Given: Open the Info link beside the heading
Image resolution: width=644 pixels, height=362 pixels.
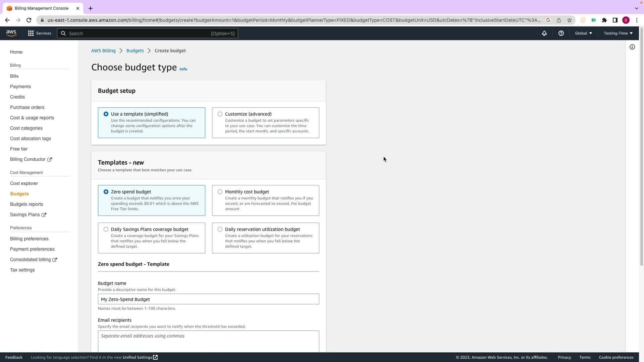Looking at the screenshot, I should 183,69.
